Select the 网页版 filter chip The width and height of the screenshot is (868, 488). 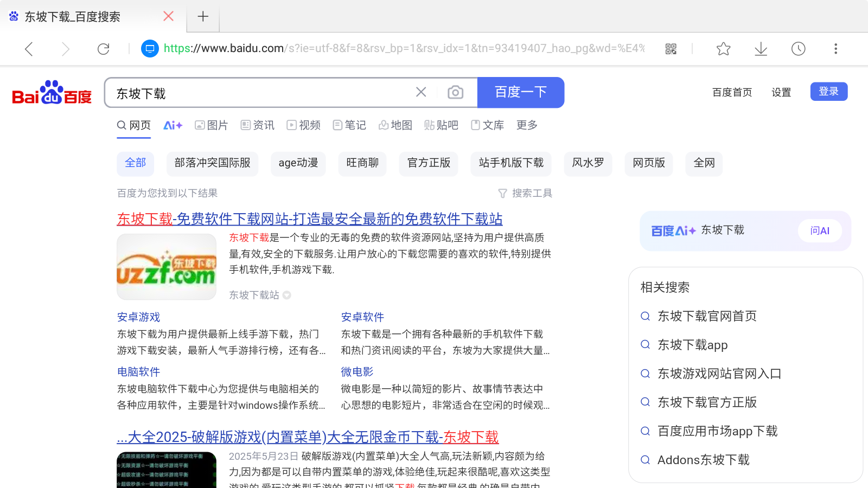coord(649,163)
